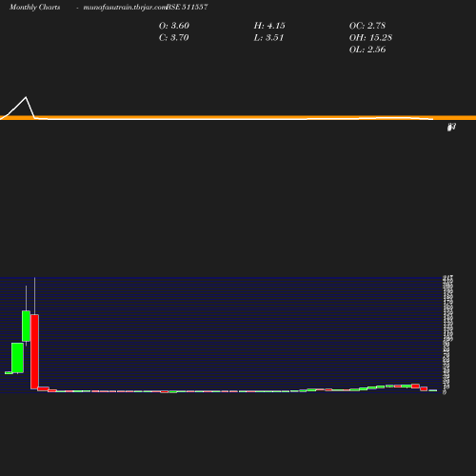
Task: Click the low value "L: 3.51"
Action: click(268, 38)
